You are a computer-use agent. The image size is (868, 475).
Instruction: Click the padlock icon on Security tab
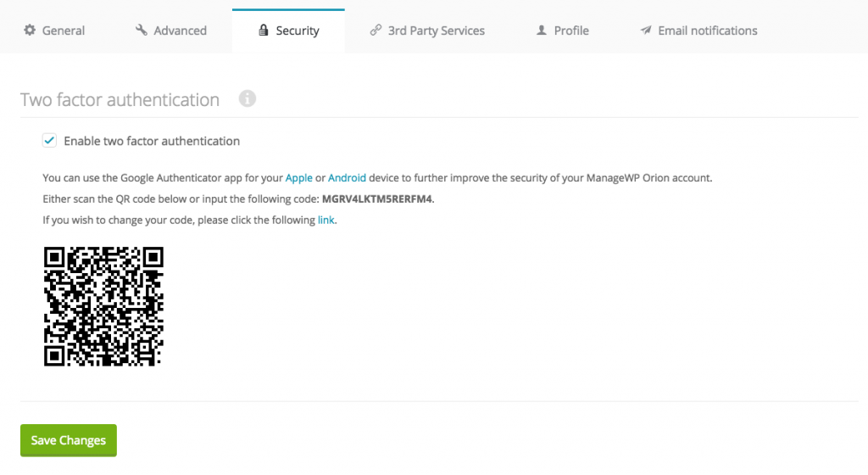click(x=264, y=31)
